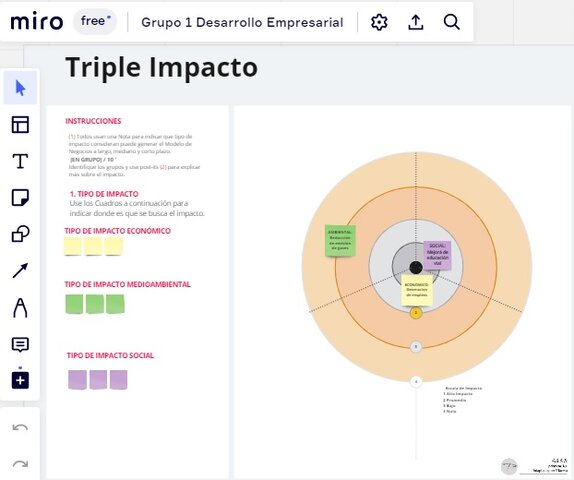This screenshot has height=480, width=574.
Task: Select first green environmental sticky note
Action: 74,304
